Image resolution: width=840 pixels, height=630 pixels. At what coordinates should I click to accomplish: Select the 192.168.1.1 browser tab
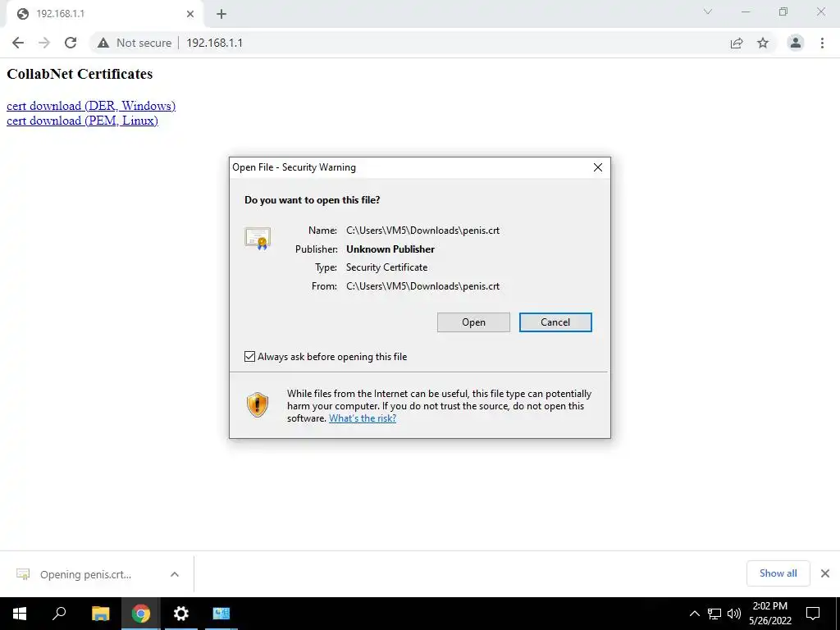point(105,14)
